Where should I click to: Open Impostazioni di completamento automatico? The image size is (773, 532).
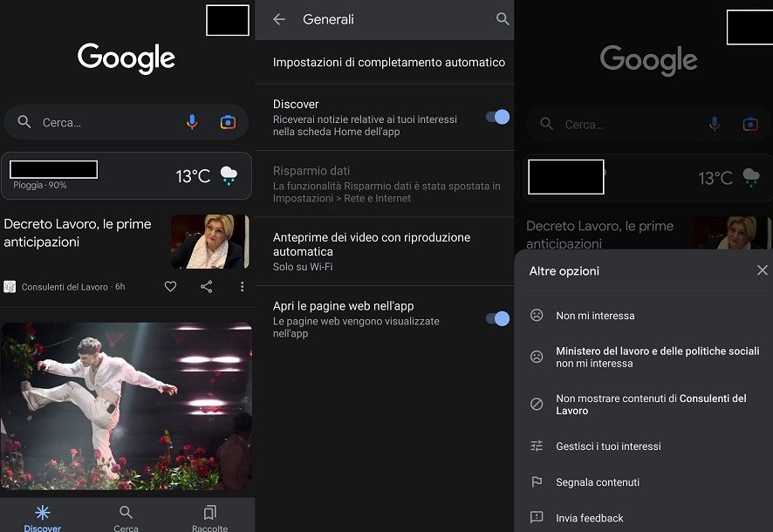pos(385,62)
